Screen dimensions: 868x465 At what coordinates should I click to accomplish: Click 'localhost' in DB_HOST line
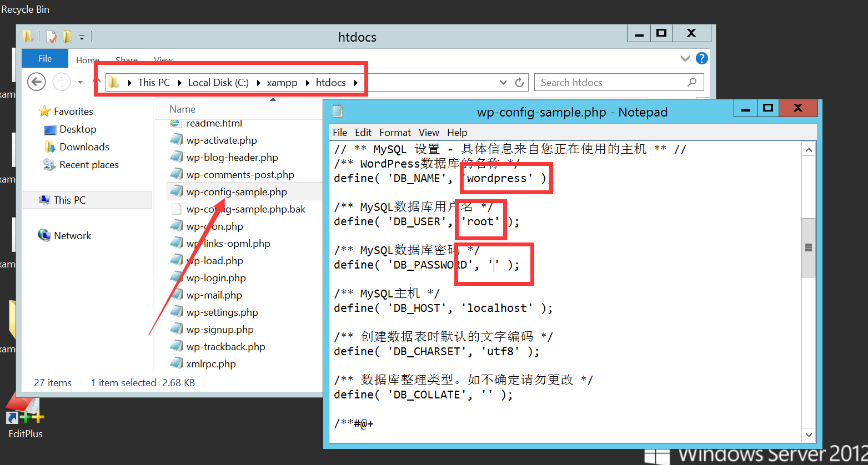pyautogui.click(x=496, y=308)
